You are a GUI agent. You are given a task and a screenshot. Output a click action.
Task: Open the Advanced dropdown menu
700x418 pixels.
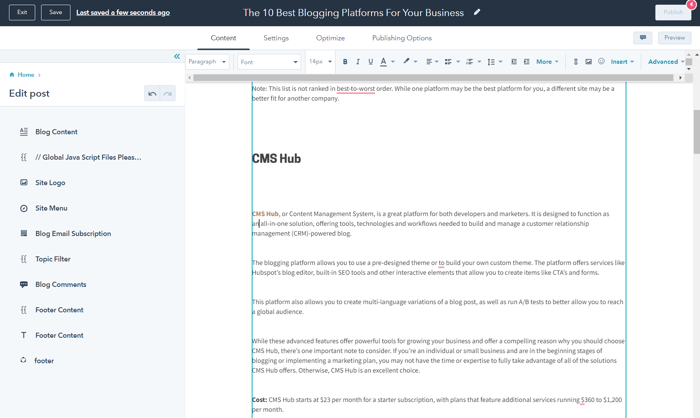click(666, 62)
